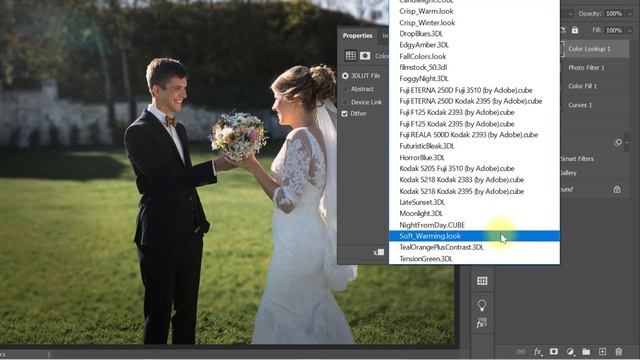Click the layer mask icon in Properties
The width and height of the screenshot is (640, 360).
coord(365,56)
